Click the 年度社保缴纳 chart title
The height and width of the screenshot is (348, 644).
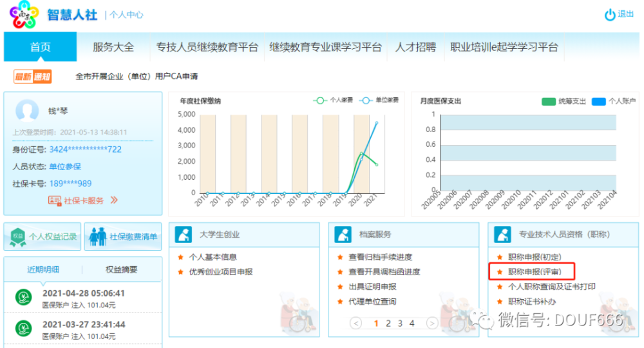(200, 101)
